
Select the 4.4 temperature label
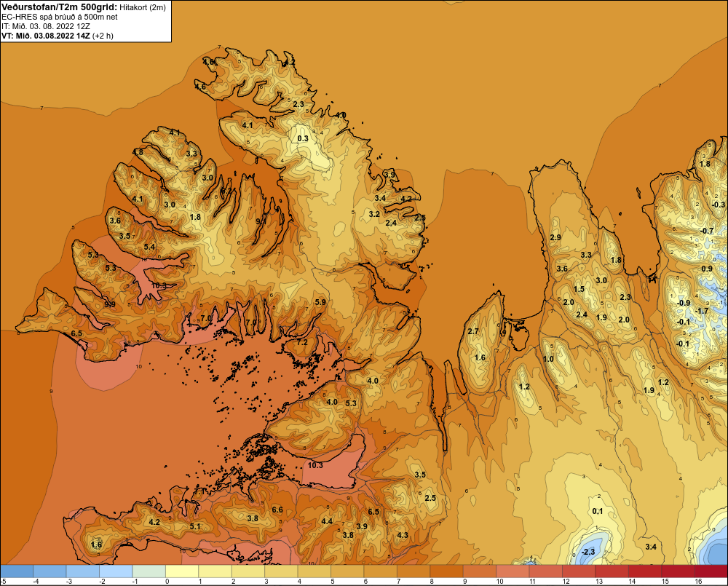coord(327,521)
